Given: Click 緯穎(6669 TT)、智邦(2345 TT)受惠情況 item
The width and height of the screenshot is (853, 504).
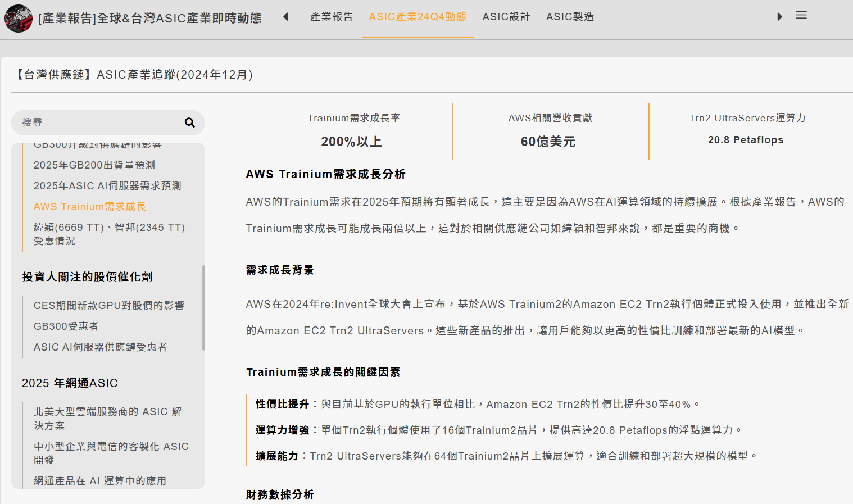Looking at the screenshot, I should coord(108,234).
